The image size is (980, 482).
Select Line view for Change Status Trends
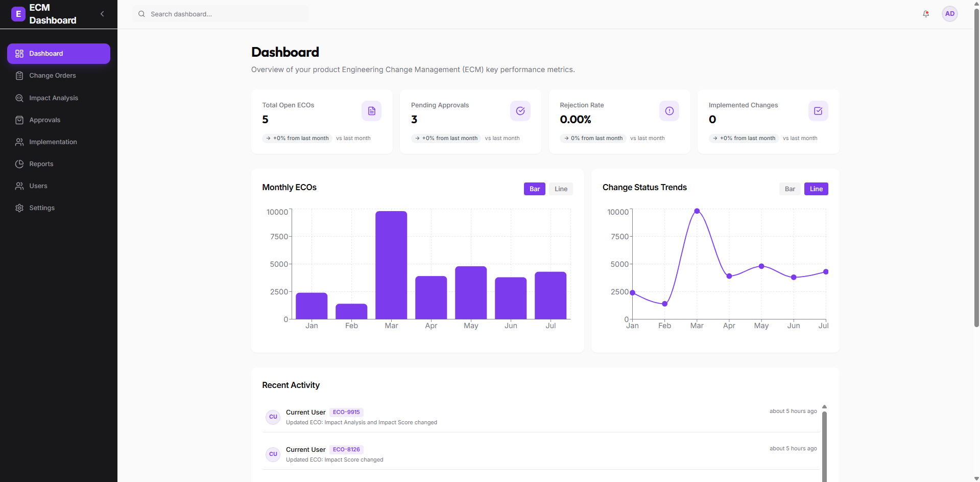[x=816, y=189]
